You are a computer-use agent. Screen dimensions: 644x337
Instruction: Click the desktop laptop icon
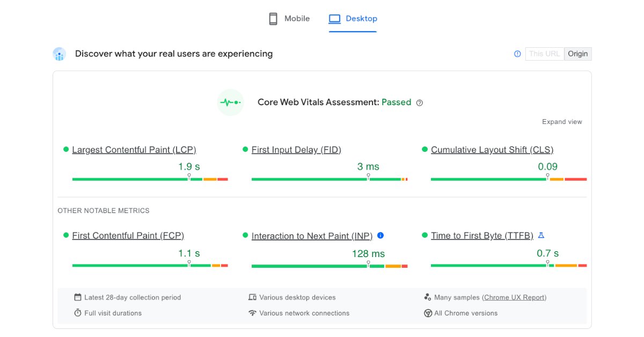pos(335,19)
